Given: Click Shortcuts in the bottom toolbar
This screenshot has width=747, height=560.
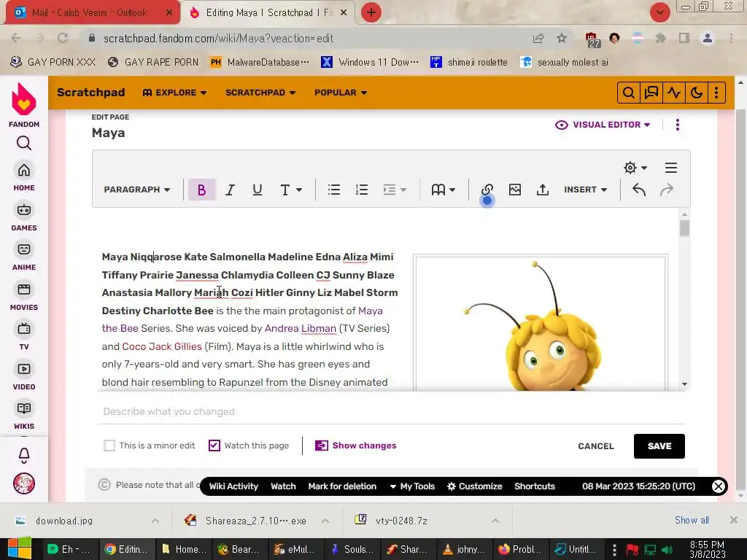Looking at the screenshot, I should pyautogui.click(x=535, y=486).
